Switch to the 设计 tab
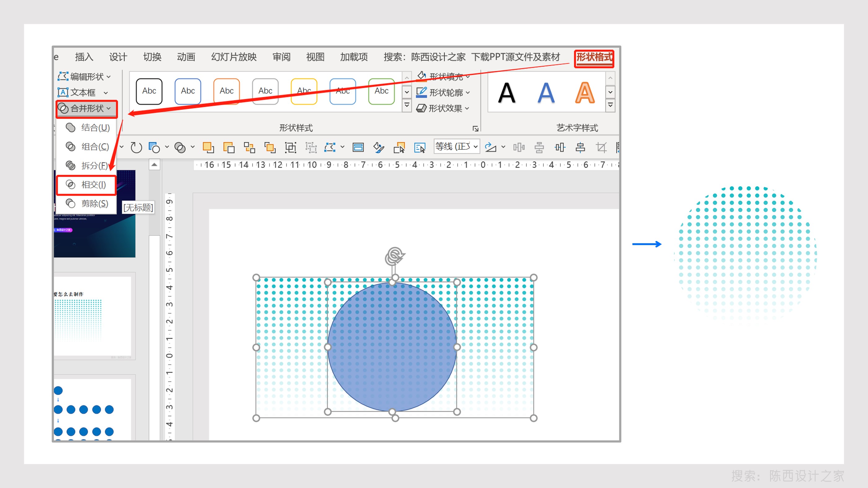This screenshot has height=488, width=868. click(x=118, y=57)
